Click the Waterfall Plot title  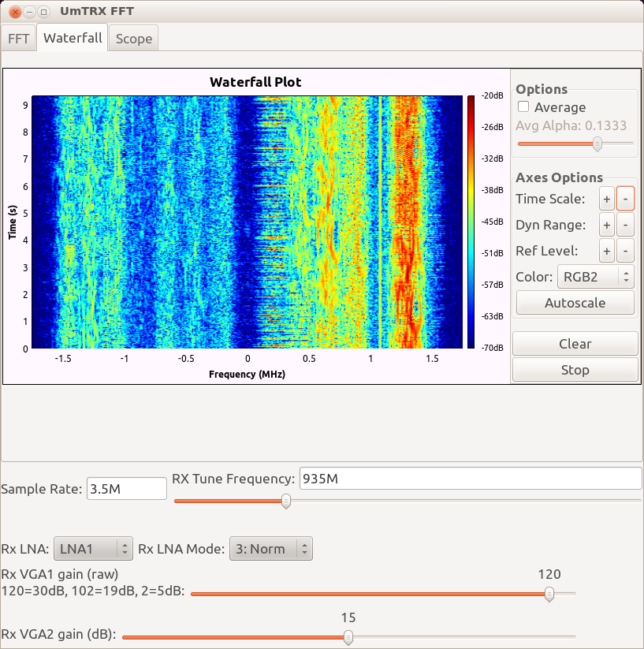click(255, 82)
